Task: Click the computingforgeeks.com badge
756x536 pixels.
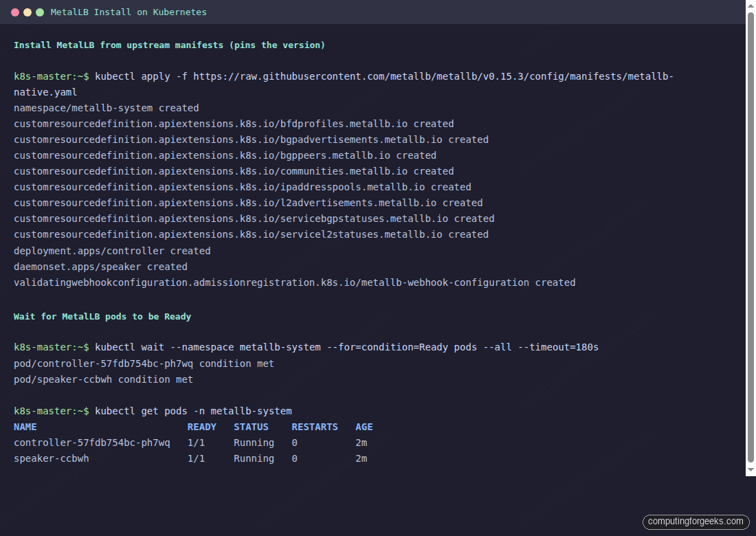Action: tap(696, 522)
